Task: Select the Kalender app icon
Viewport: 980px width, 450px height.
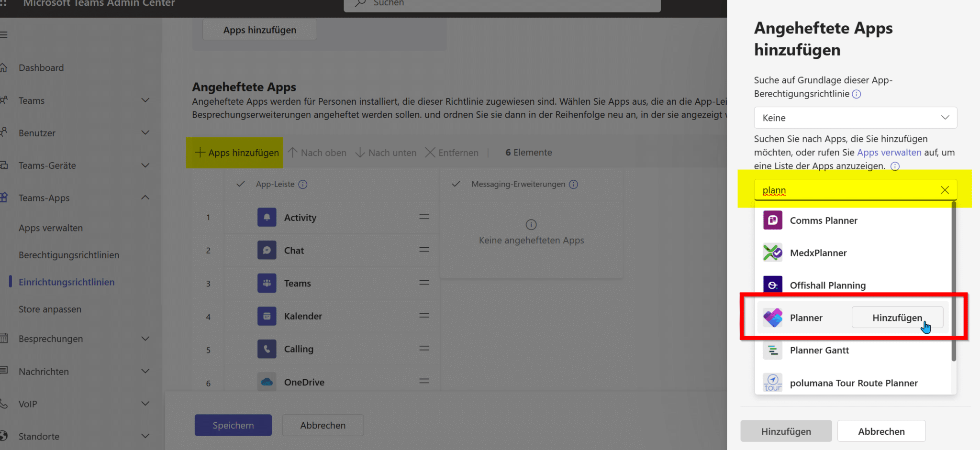Action: point(267,316)
